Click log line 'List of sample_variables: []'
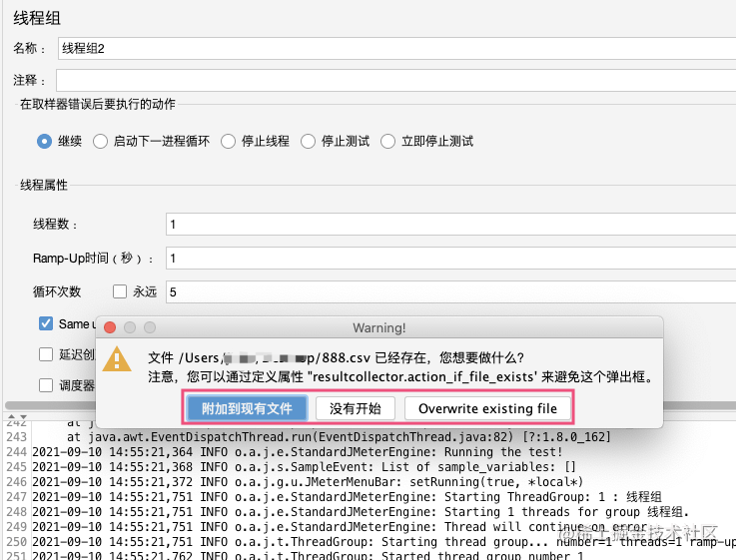Image resolution: width=736 pixels, height=560 pixels. point(304,467)
